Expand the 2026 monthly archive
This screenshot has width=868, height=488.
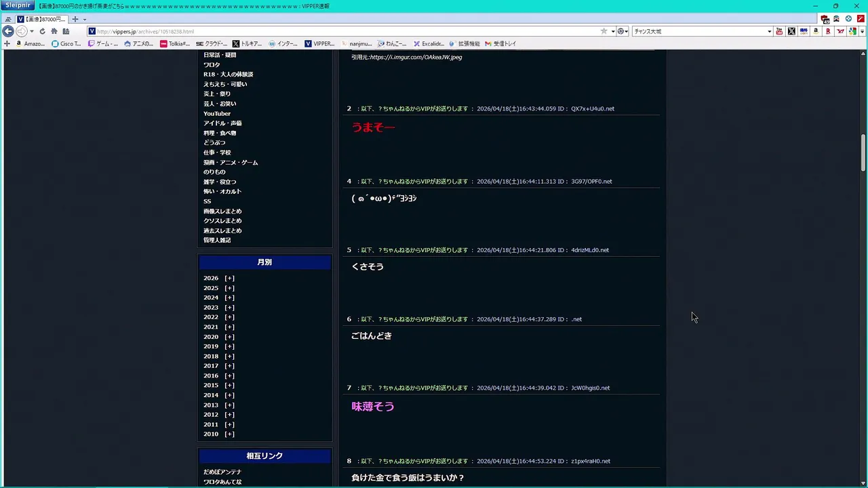[x=229, y=278]
